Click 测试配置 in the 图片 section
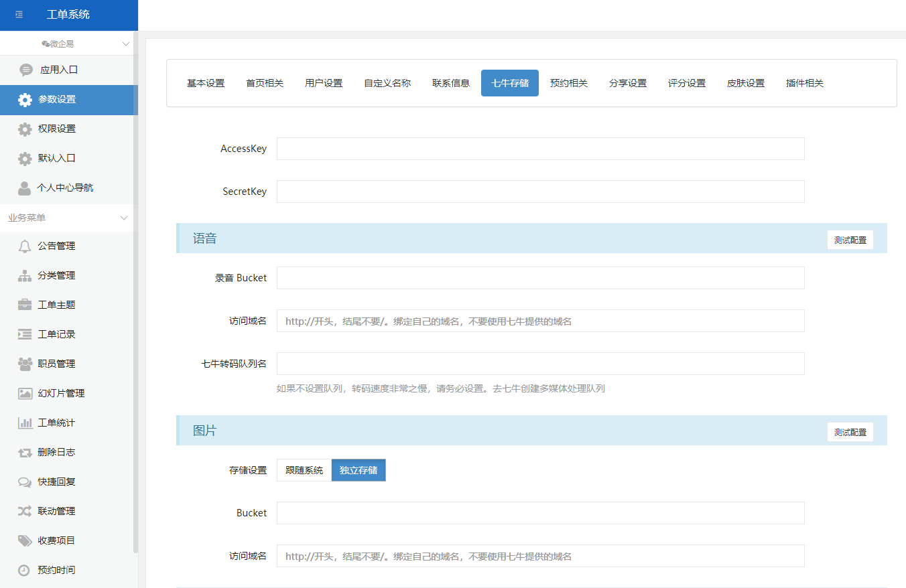 850,432
